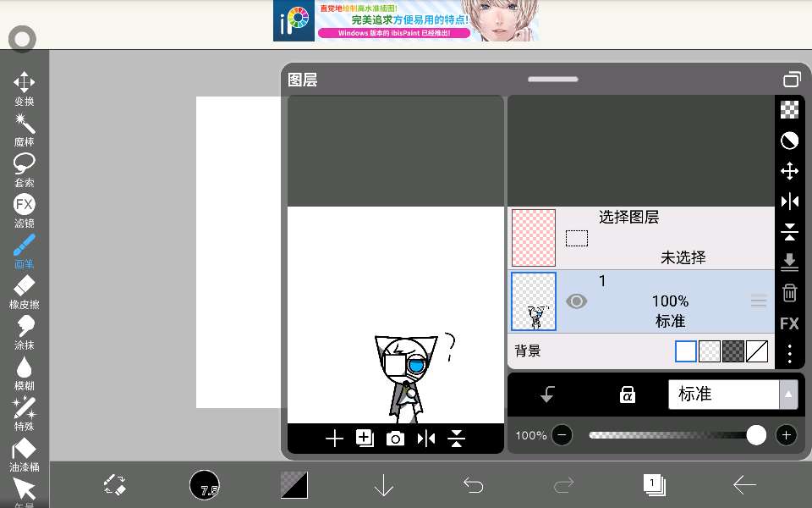Select the Eraser (橡皮擦) tool
Image resolution: width=812 pixels, height=508 pixels.
click(x=24, y=290)
